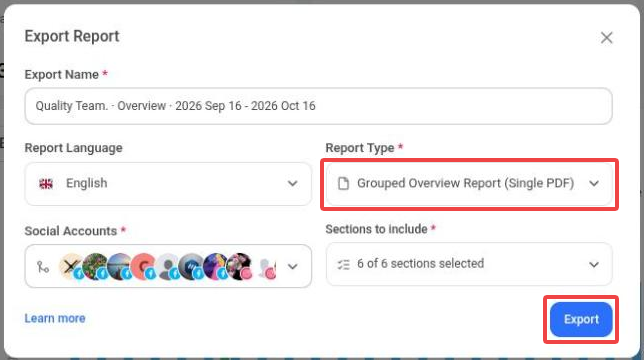Click the Social Accounts chevron arrow
Screen dimensions: 644x360
(292, 266)
